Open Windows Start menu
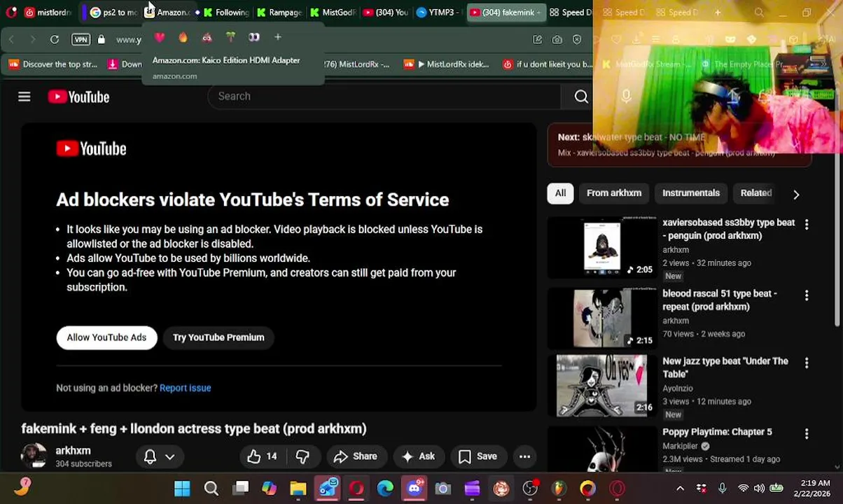 pos(182,489)
